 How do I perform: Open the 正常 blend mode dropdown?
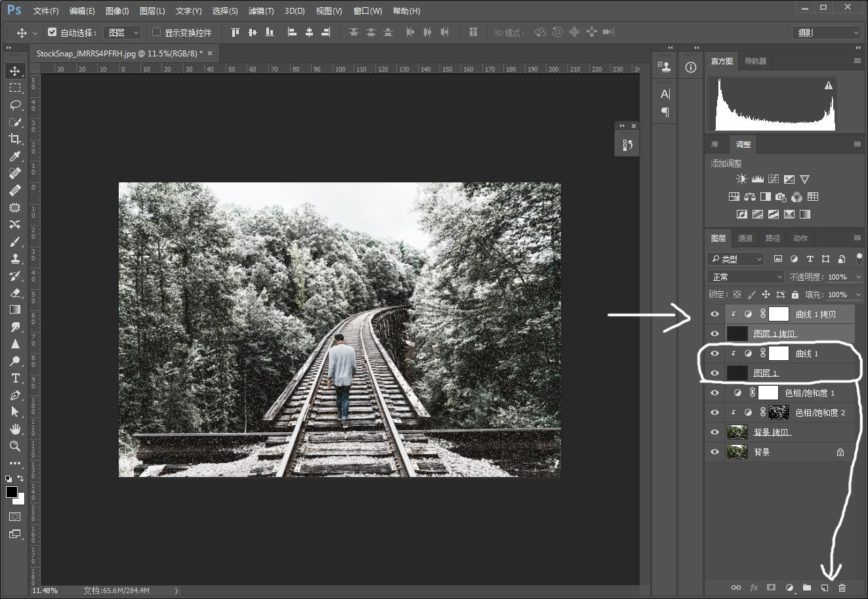point(745,277)
